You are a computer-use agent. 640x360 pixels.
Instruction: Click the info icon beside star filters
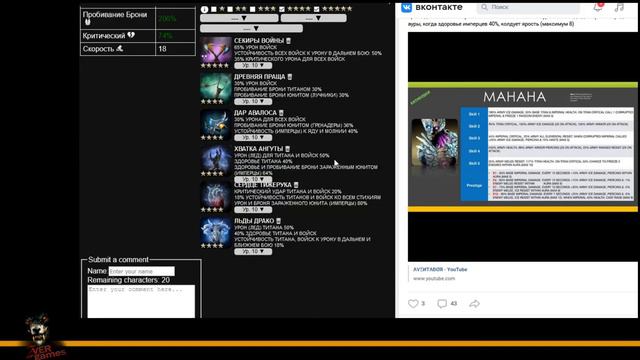(x=204, y=9)
